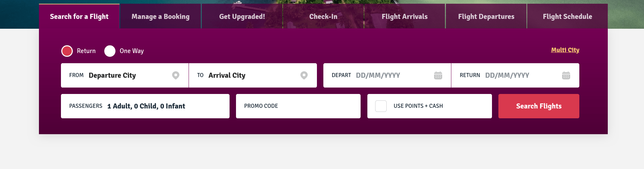Go to the Flight Arrivals tab
Image resolution: width=644 pixels, height=169 pixels.
pyautogui.click(x=404, y=17)
